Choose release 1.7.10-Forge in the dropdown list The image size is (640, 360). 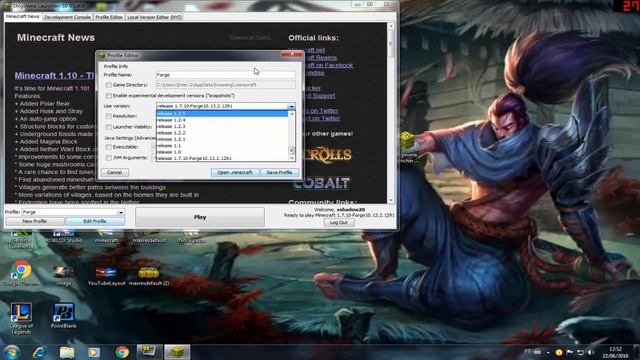coord(222,158)
